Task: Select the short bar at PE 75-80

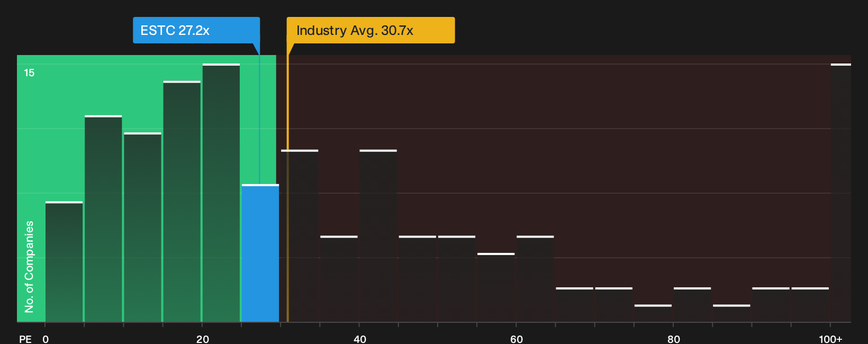Action: point(653,313)
